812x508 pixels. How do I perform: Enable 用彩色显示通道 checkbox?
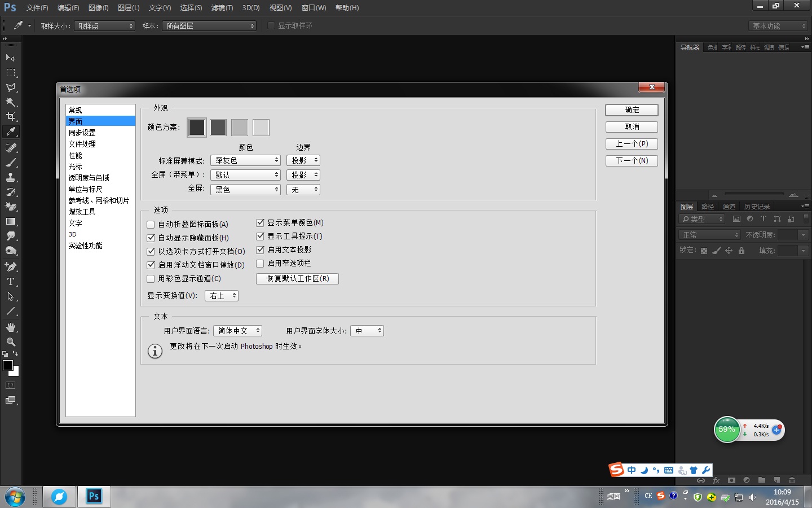(151, 279)
